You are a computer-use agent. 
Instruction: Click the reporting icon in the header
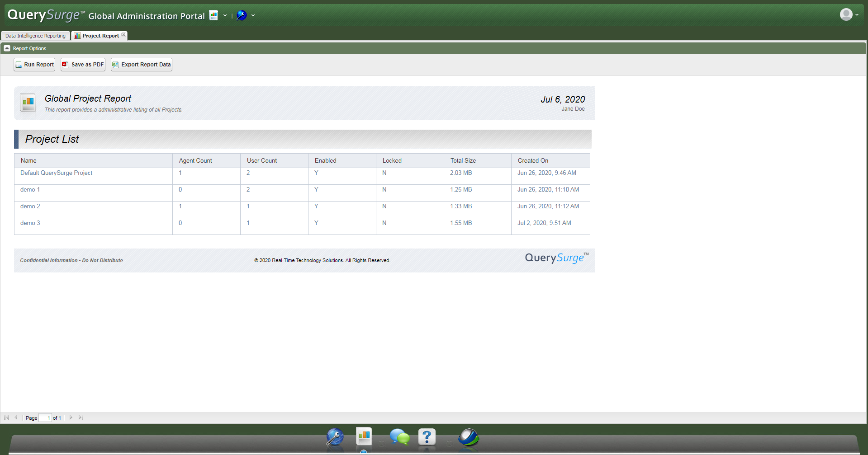click(213, 15)
